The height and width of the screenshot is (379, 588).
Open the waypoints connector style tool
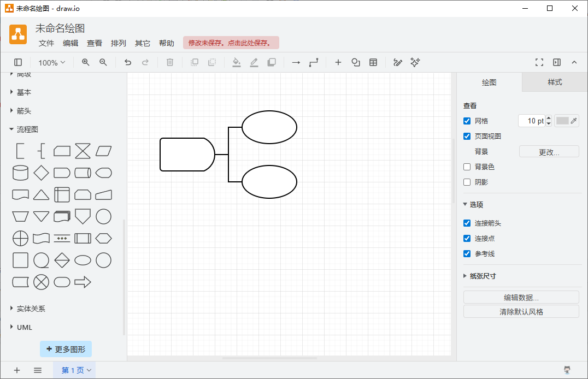[x=314, y=62]
